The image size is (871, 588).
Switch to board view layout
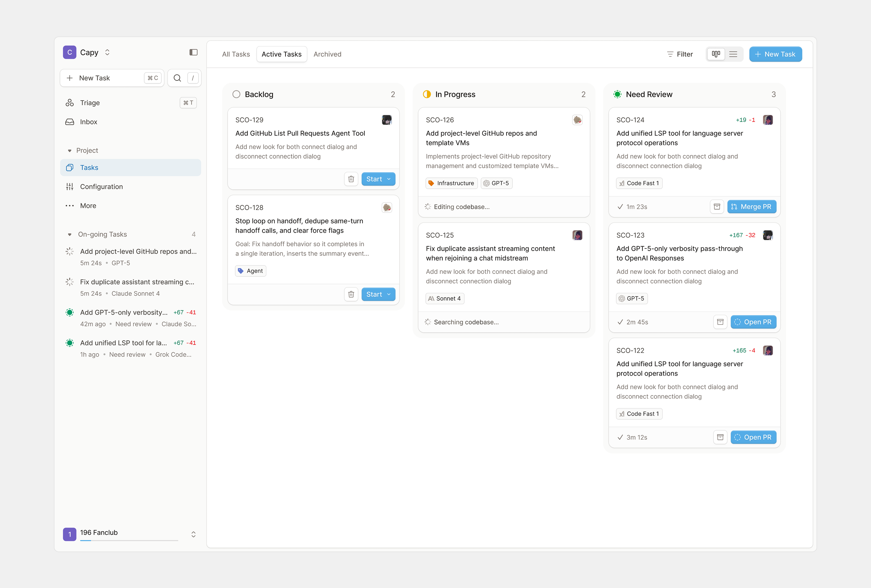[716, 54]
